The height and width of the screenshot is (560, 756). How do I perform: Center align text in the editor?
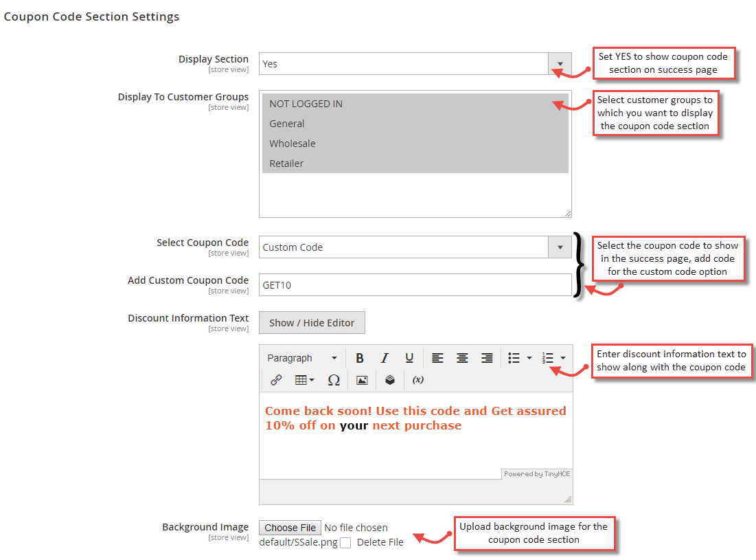click(x=462, y=358)
